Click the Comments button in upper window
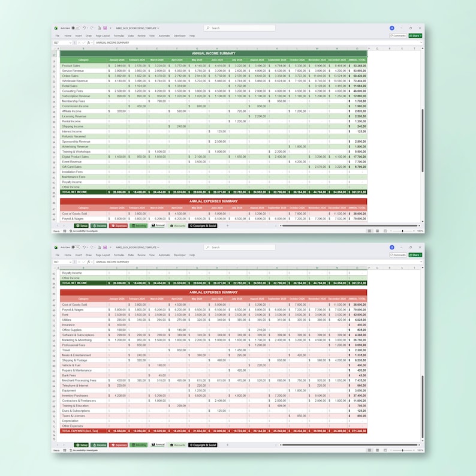476x476 pixels. pos(398,36)
